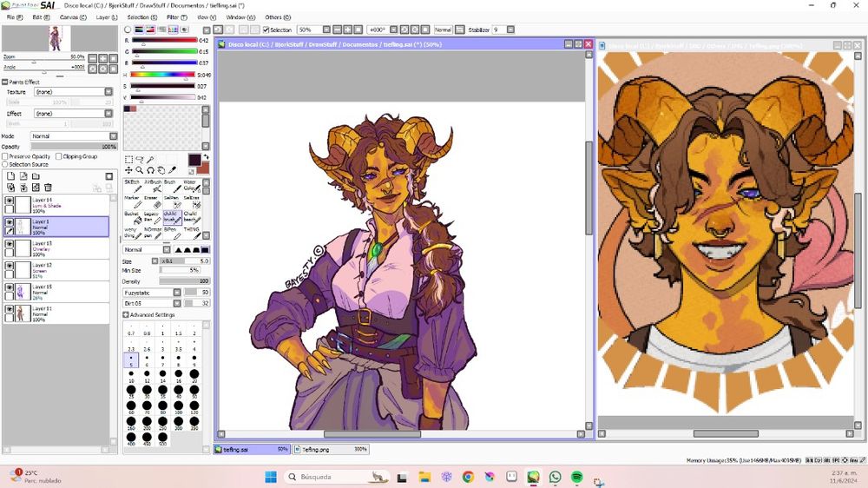The width and height of the screenshot is (868, 488).
Task: Hide Layer 14 with its eye icon
Action: coord(10,201)
